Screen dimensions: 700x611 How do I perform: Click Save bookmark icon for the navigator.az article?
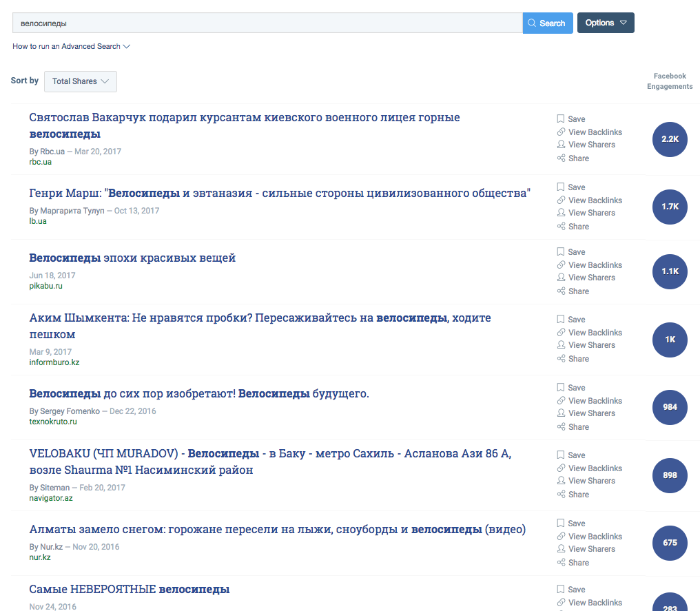(561, 455)
